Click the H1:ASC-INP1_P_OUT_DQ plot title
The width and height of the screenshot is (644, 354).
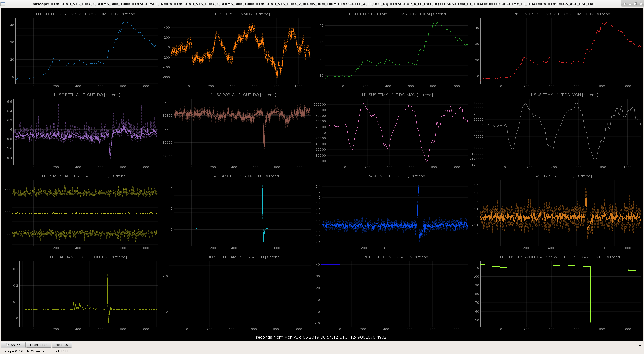[x=395, y=176]
